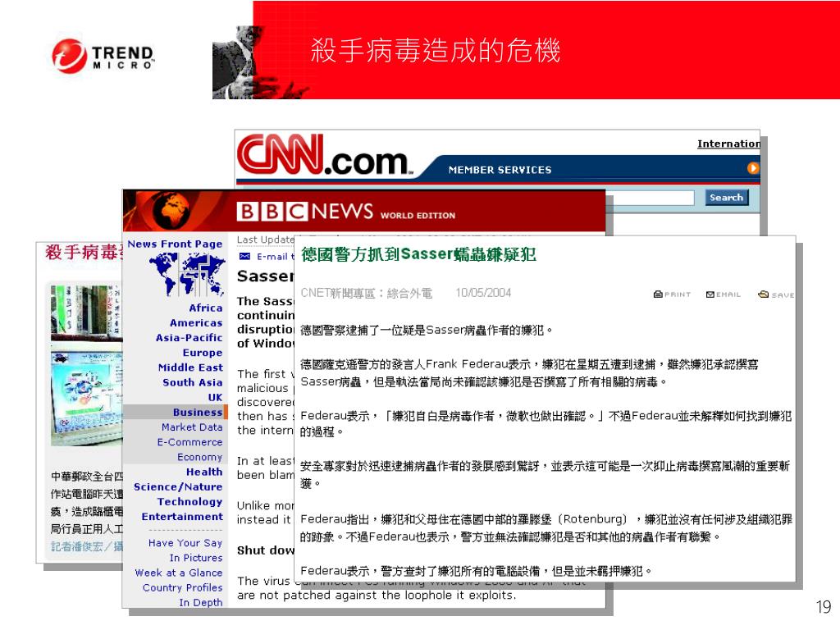The height and width of the screenshot is (630, 840).
Task: Click the slide title 殺手病毒造成的危機
Action: pyautogui.click(x=436, y=51)
